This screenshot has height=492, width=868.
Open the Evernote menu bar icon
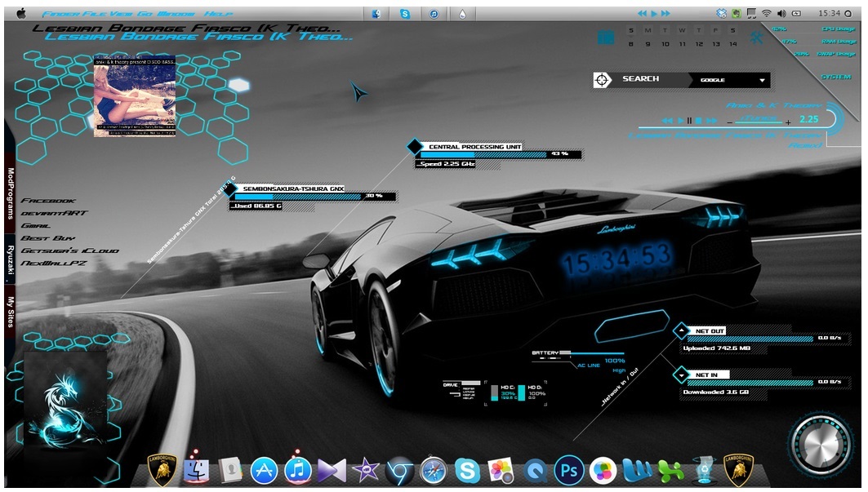[737, 13]
